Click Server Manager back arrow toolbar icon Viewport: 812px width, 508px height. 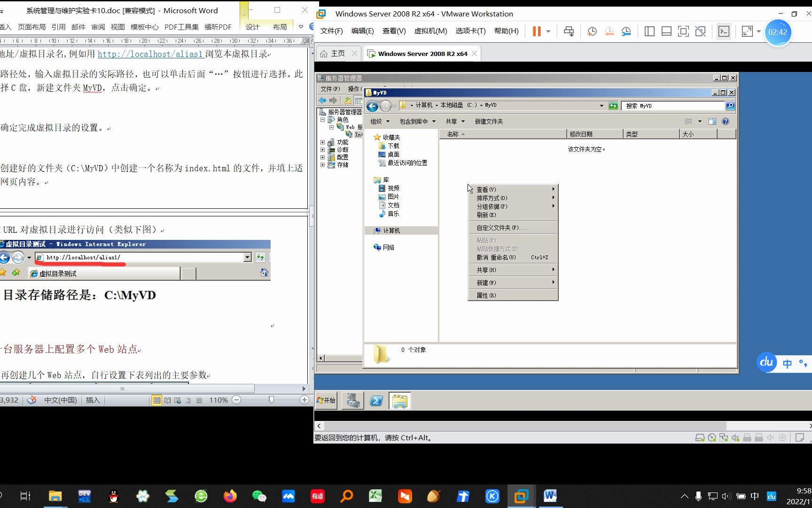(322, 100)
